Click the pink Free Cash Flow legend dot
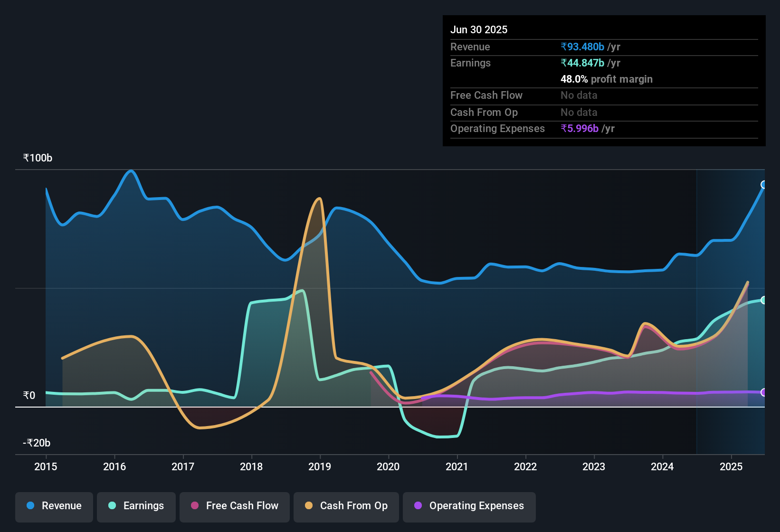 [x=194, y=506]
